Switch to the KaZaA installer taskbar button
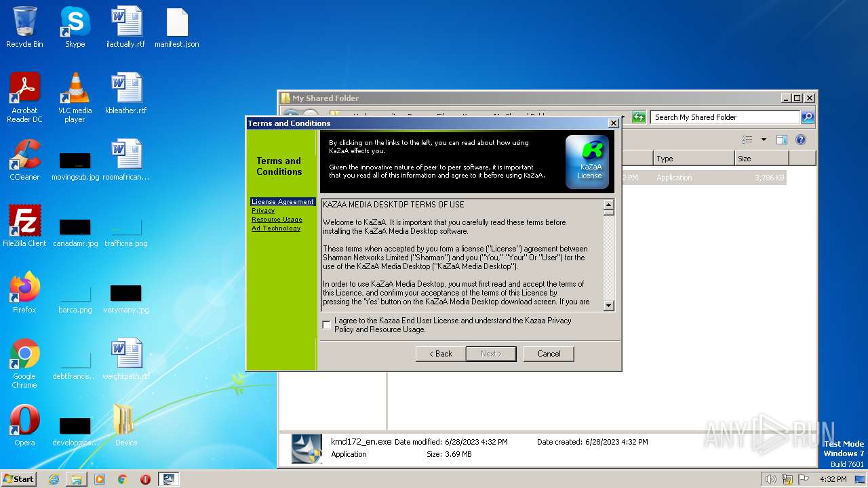Viewport: 868px width, 488px height. 169,479
